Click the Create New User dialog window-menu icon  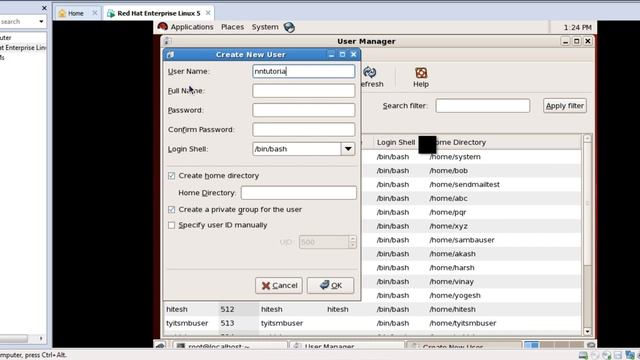170,54
